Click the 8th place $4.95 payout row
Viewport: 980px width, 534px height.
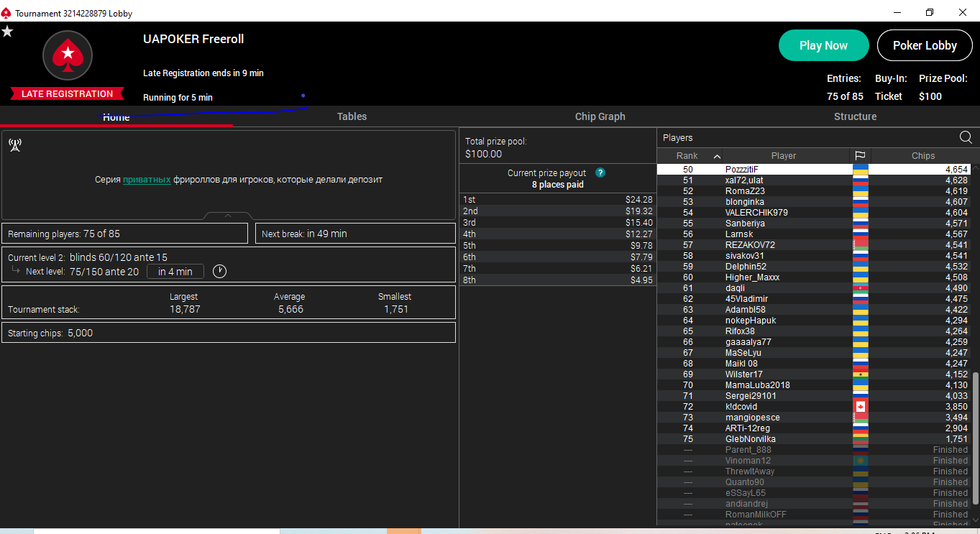[557, 280]
